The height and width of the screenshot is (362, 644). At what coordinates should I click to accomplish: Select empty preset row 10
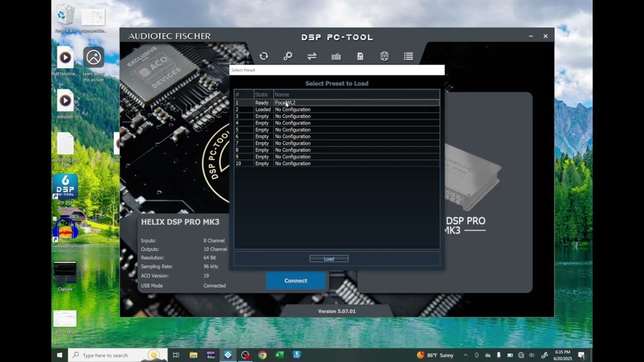(x=337, y=163)
